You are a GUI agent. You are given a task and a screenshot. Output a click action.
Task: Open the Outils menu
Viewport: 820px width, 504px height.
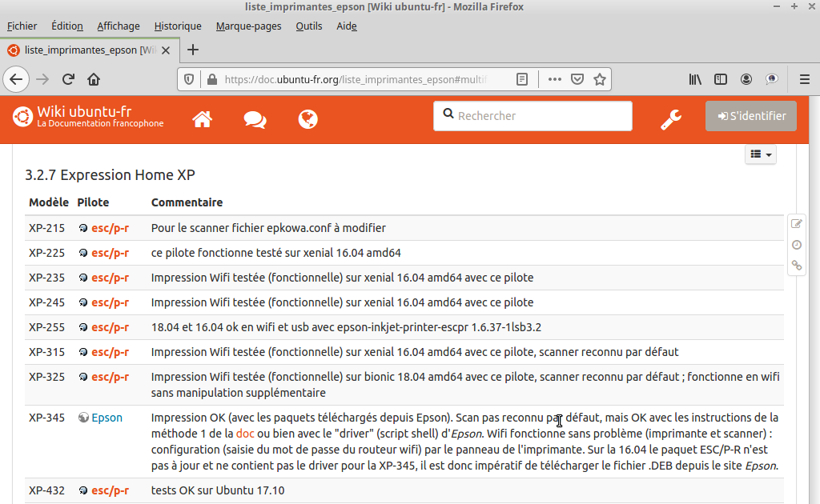(308, 26)
